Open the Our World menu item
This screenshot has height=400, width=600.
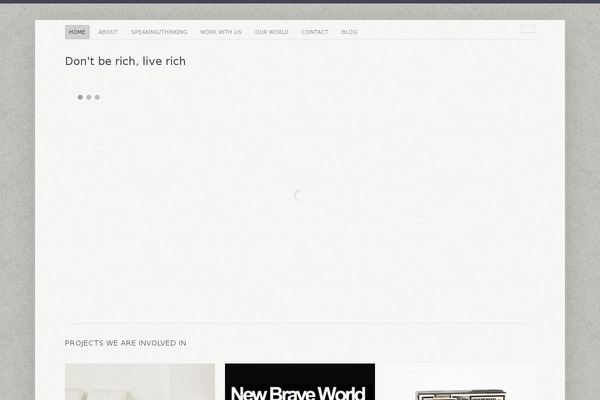(x=272, y=32)
